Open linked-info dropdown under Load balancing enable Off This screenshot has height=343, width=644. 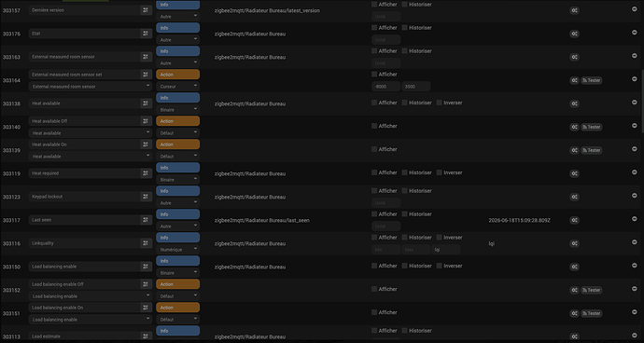[x=91, y=296]
